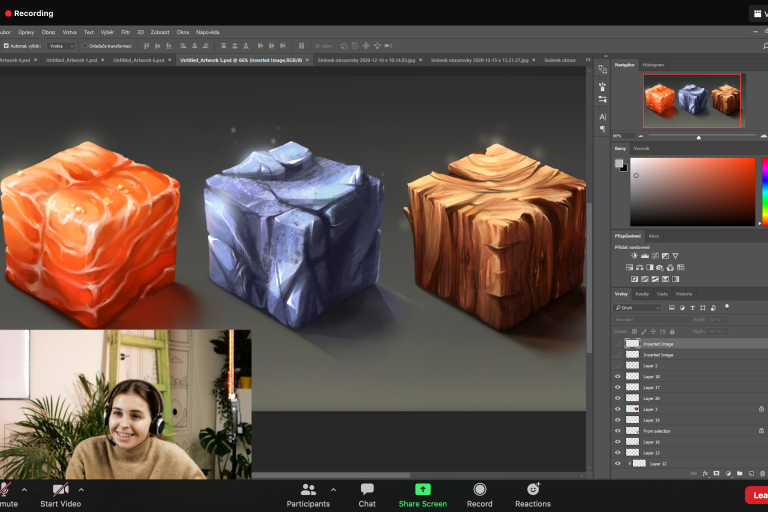Switch to the Untitled_Artwork 6.psd tab

coord(137,60)
